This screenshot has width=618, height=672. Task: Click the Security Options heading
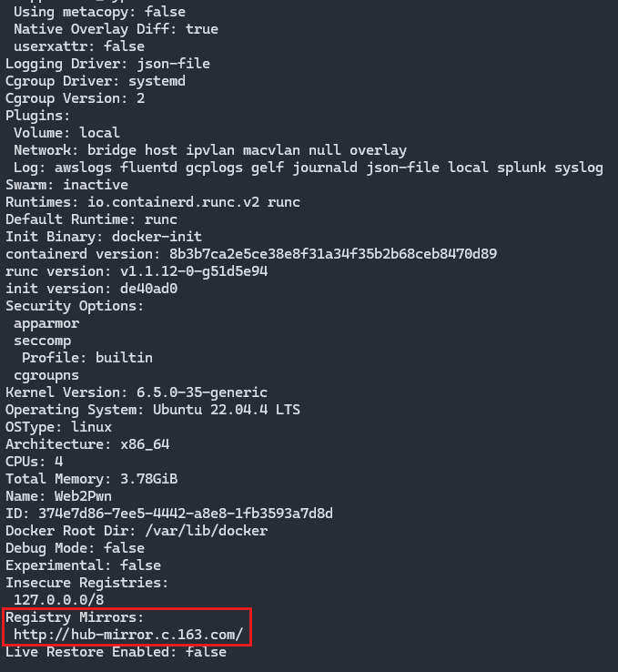pos(74,306)
